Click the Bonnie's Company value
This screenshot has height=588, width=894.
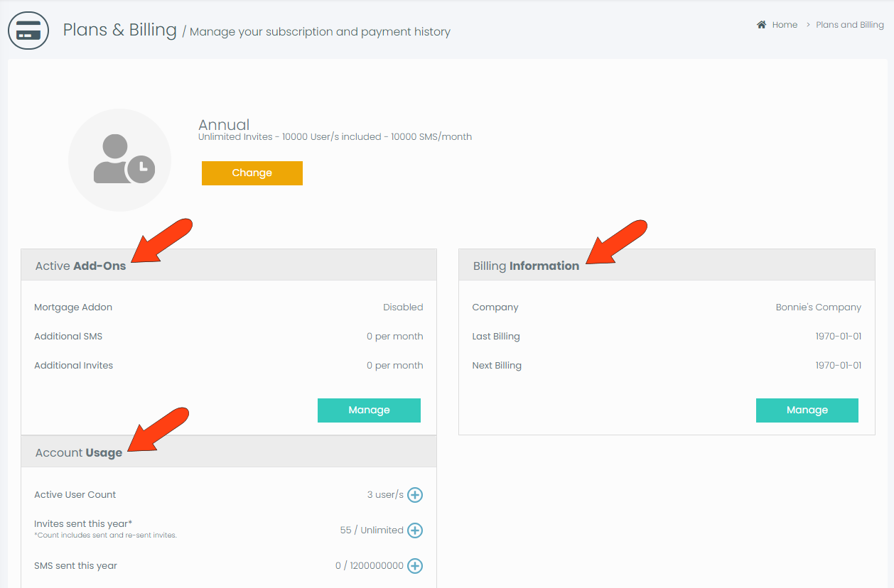coord(818,307)
